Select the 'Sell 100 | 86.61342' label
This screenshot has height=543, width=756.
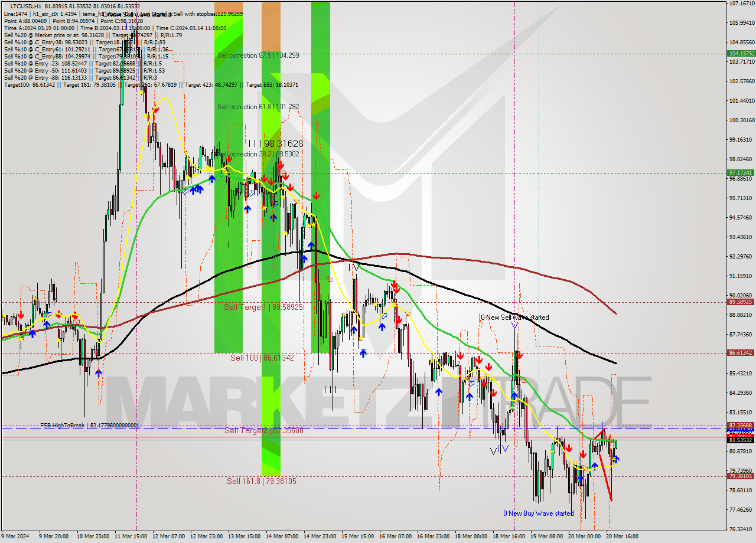click(262, 358)
